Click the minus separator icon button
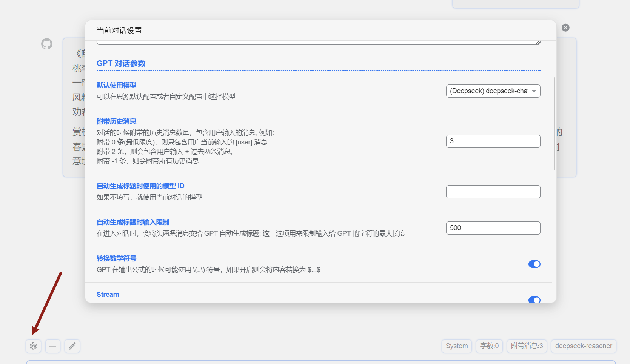630x364 pixels. 53,346
